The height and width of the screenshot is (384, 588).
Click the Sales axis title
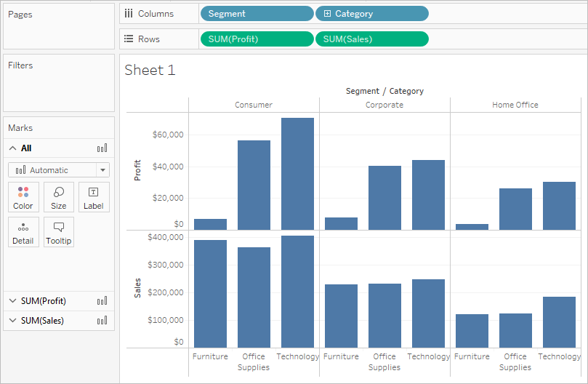pyautogui.click(x=137, y=288)
